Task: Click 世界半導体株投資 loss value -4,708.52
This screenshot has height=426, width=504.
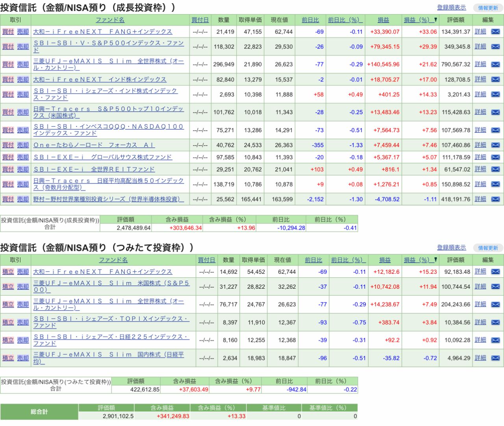Action: [x=387, y=199]
